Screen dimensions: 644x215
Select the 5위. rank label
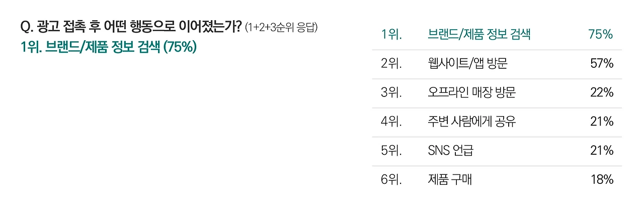pyautogui.click(x=391, y=151)
